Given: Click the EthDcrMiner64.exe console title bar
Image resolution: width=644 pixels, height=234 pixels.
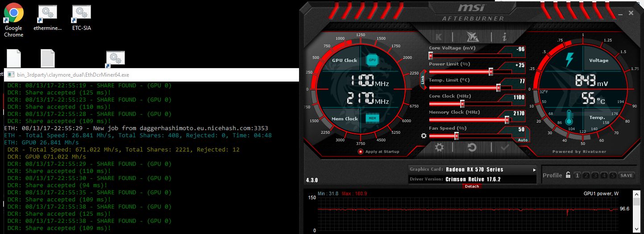Looking at the screenshot, I should pos(151,75).
